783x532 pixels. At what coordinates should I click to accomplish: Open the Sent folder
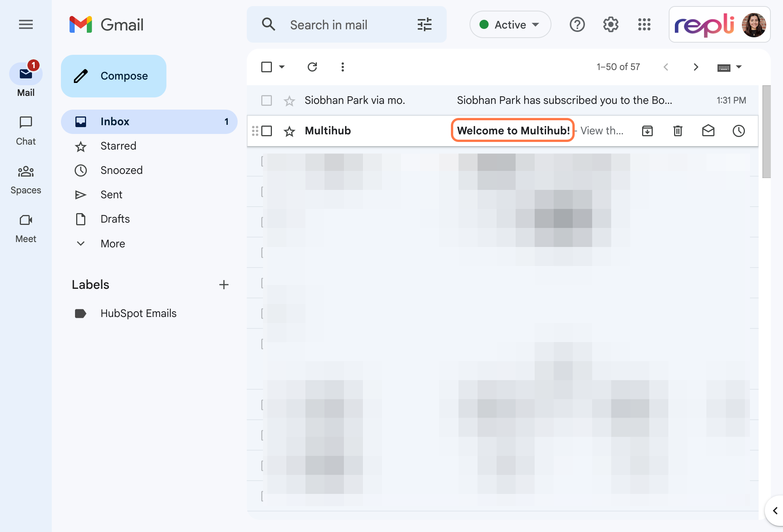point(149,195)
